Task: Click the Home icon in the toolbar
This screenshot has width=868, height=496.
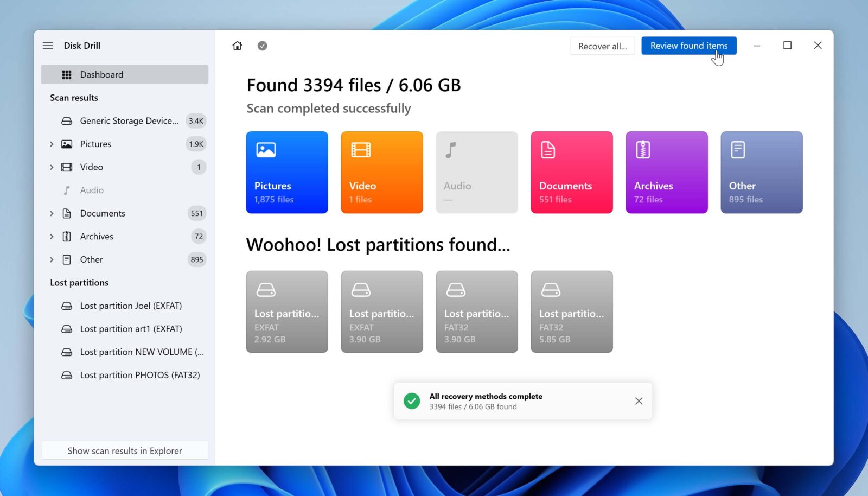Action: coord(237,46)
